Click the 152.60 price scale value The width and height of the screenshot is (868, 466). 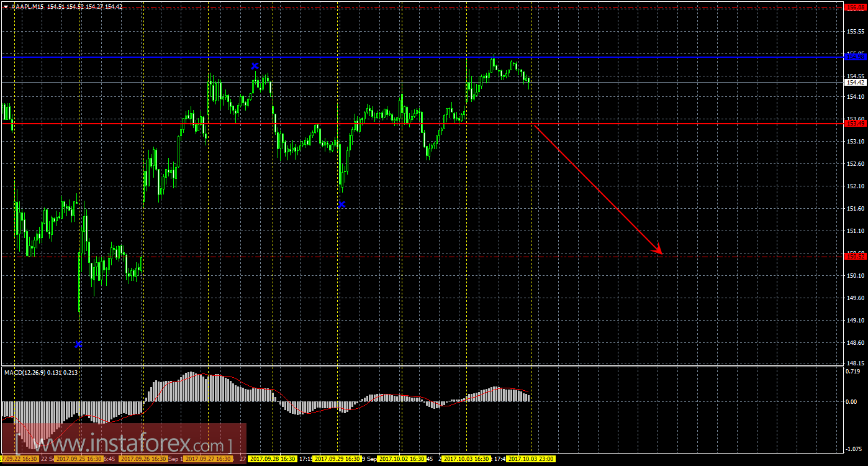856,164
